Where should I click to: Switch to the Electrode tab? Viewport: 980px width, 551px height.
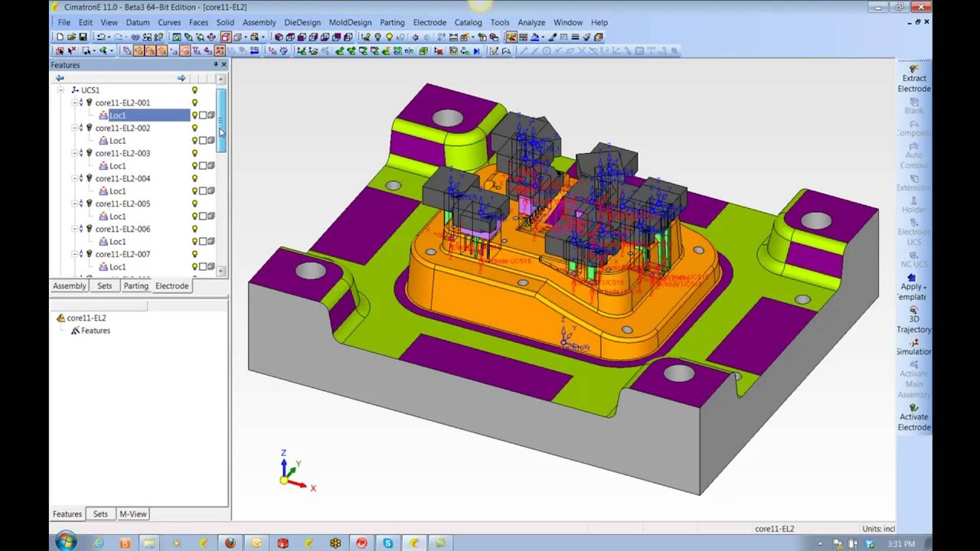(171, 286)
